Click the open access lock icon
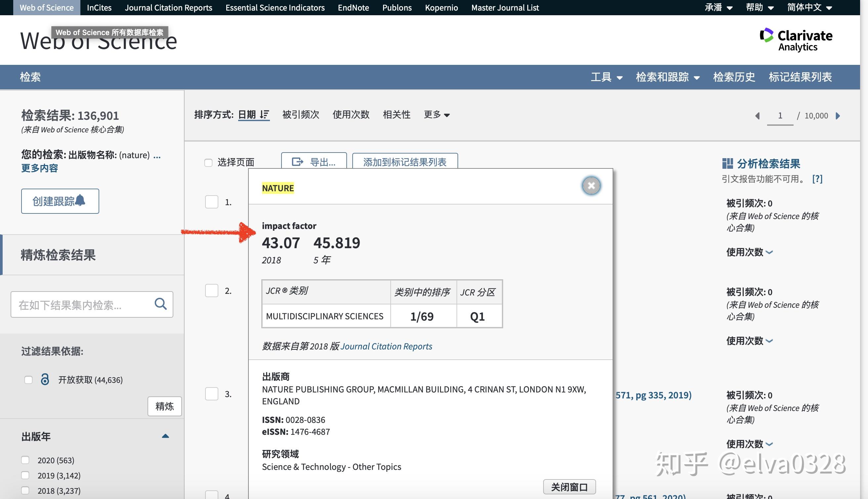 point(45,380)
